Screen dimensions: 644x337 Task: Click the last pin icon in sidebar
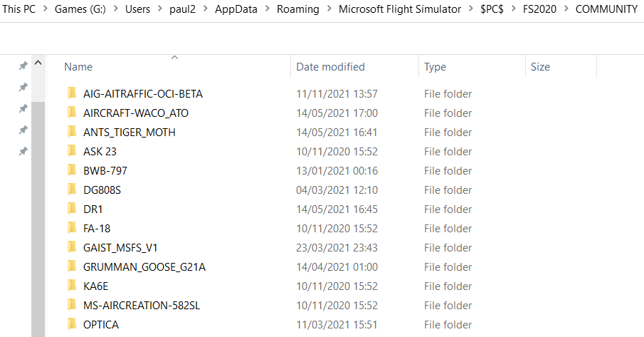[x=23, y=151]
